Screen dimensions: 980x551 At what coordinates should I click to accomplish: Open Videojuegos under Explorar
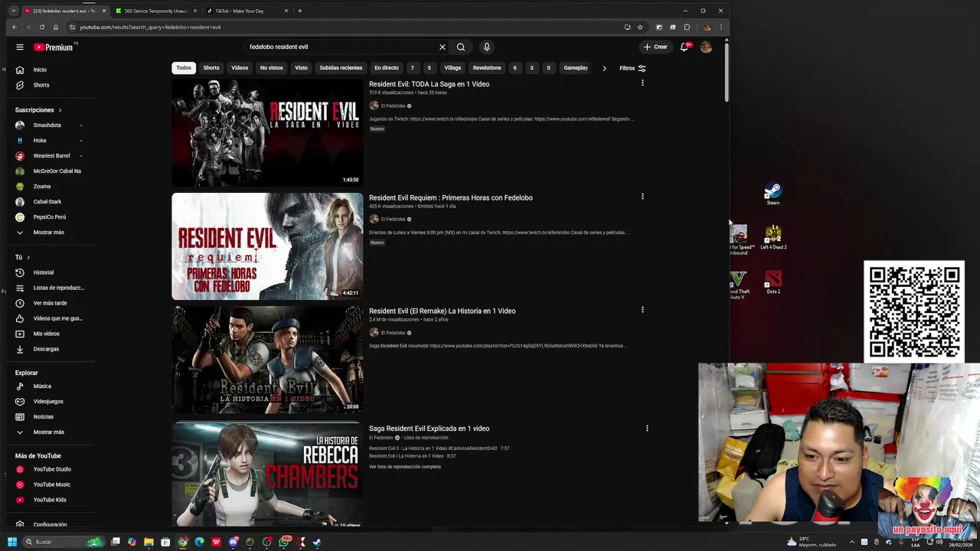coord(47,402)
